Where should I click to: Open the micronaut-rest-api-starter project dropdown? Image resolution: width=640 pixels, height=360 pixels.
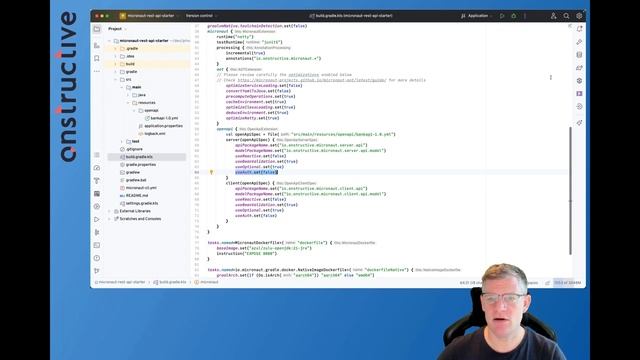coord(150,16)
